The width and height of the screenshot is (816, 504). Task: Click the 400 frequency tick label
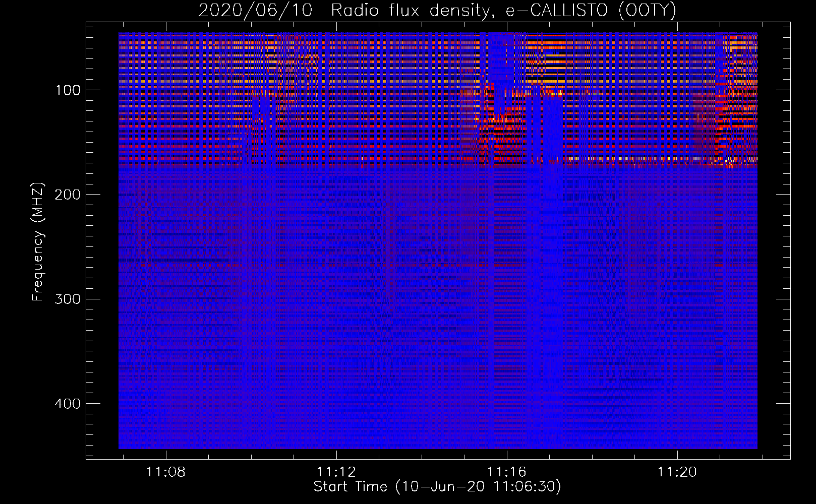(x=68, y=404)
